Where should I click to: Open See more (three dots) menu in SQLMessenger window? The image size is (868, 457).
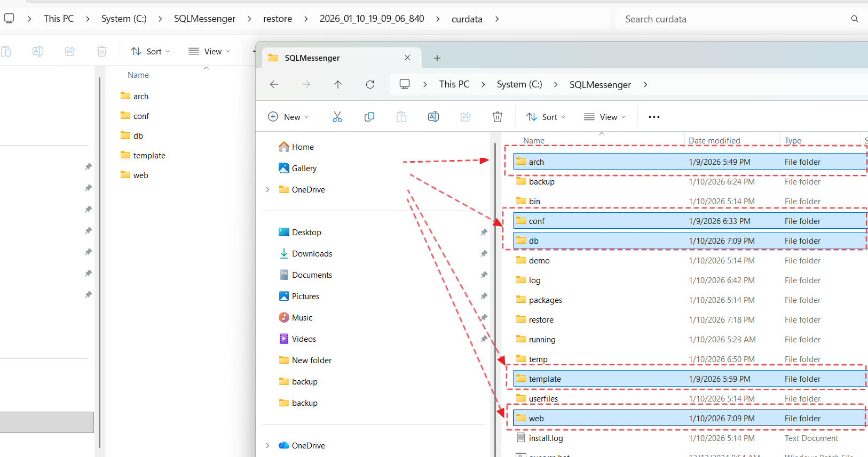[x=654, y=117]
